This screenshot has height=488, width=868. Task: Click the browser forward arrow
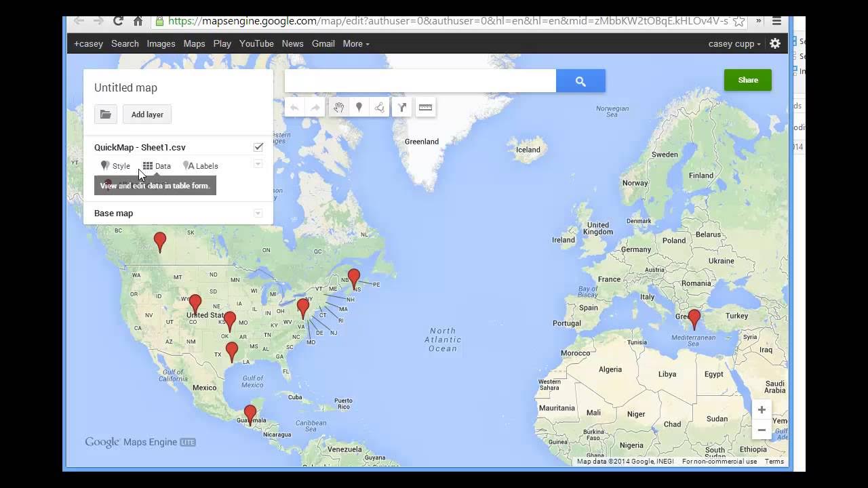(98, 21)
